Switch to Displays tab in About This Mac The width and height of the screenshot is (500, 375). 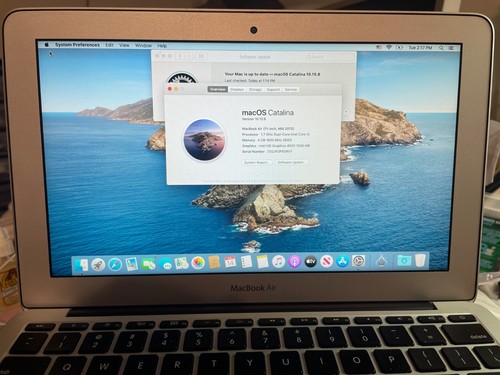tap(237, 89)
